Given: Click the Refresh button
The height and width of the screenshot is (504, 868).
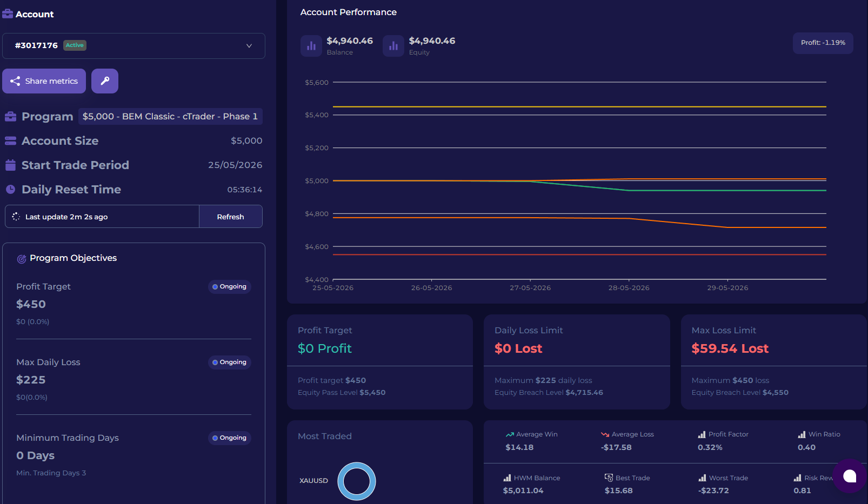Looking at the screenshot, I should point(231,217).
